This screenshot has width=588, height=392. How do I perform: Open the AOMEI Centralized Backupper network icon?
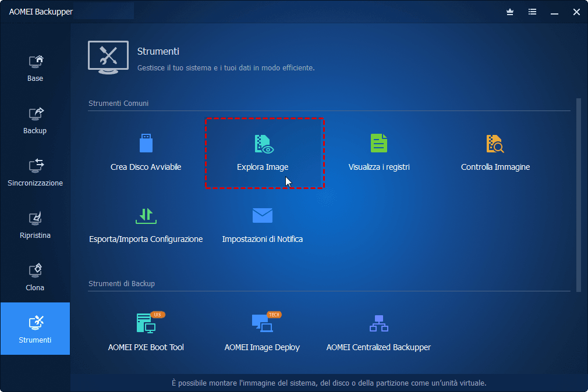(x=379, y=323)
